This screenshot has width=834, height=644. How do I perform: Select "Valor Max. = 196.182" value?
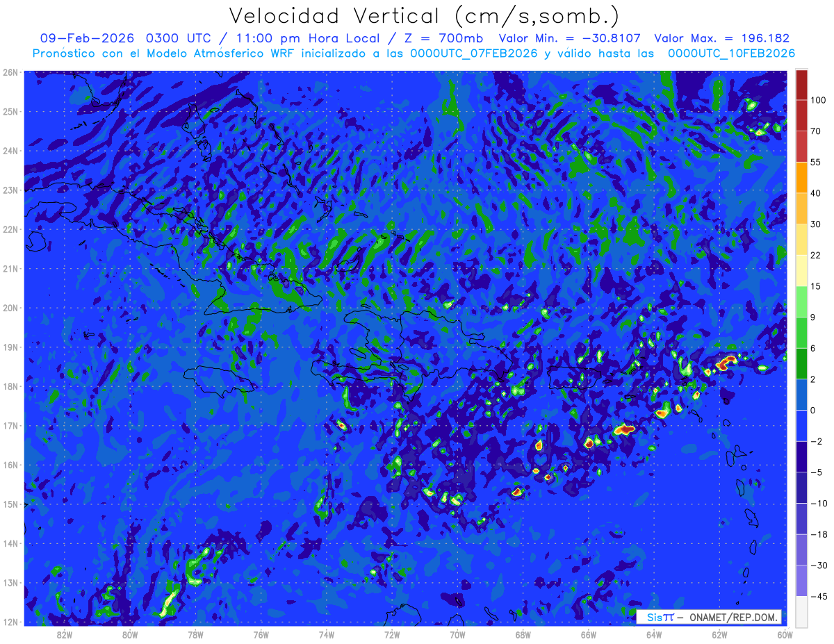[722, 38]
